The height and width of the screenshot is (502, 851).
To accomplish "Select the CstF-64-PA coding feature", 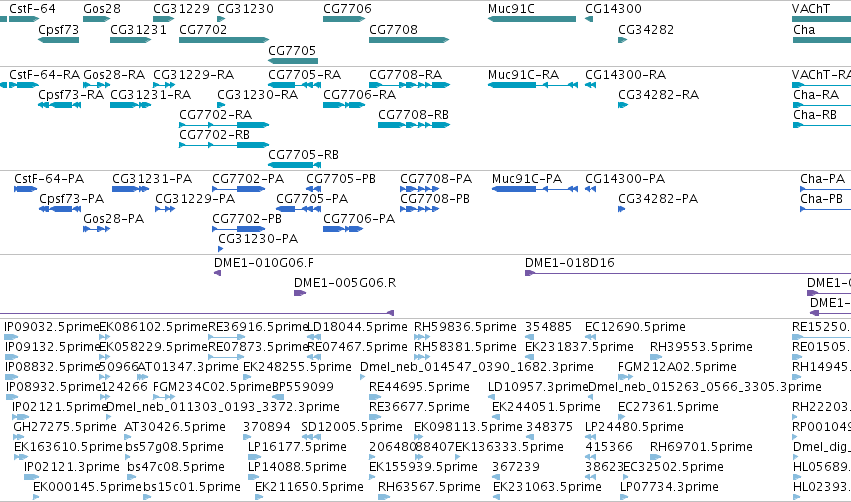I will pos(26,189).
